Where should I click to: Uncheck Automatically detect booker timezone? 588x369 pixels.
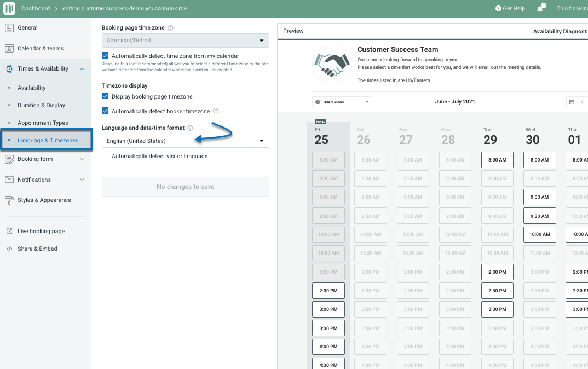[x=105, y=111]
